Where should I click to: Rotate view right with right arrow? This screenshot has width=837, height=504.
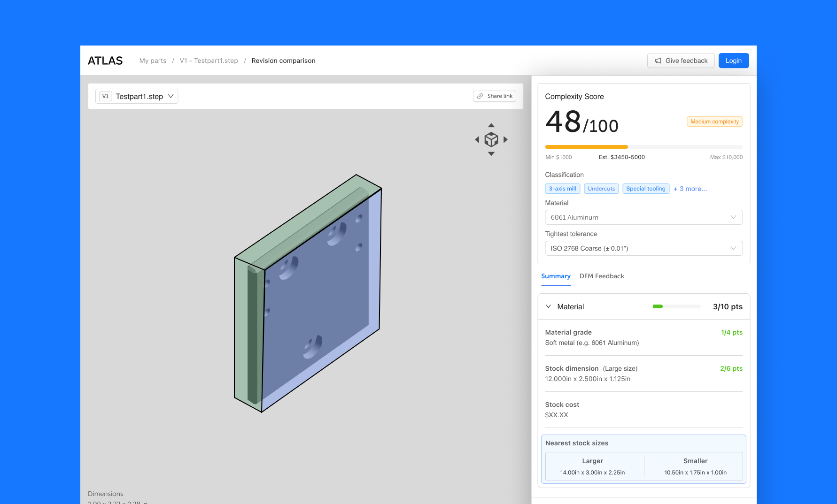(505, 139)
